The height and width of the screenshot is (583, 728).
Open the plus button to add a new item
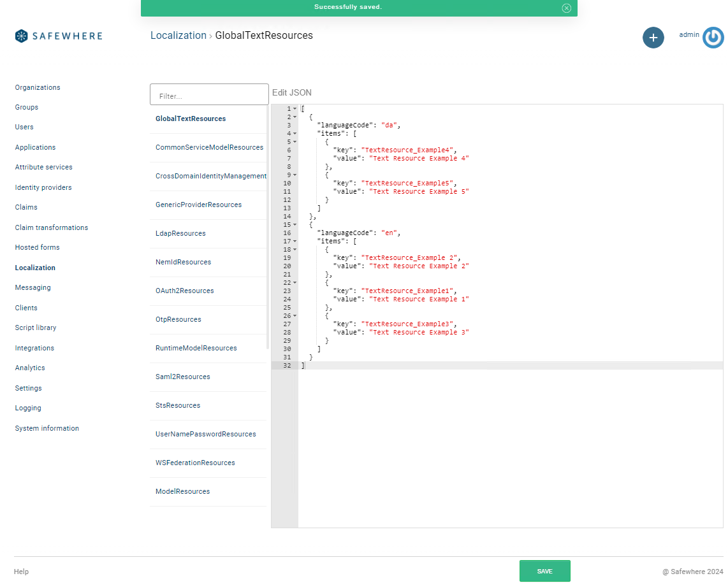[x=653, y=38]
